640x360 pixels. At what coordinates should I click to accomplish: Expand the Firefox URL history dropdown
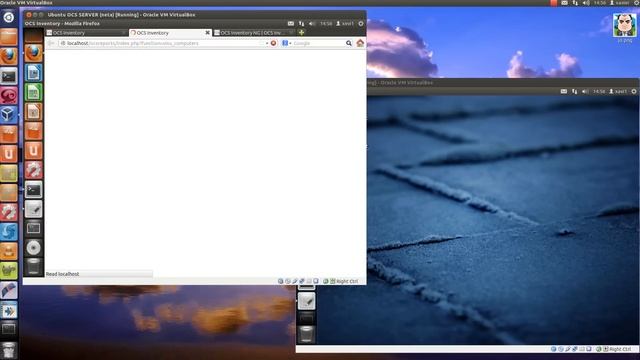pos(267,43)
